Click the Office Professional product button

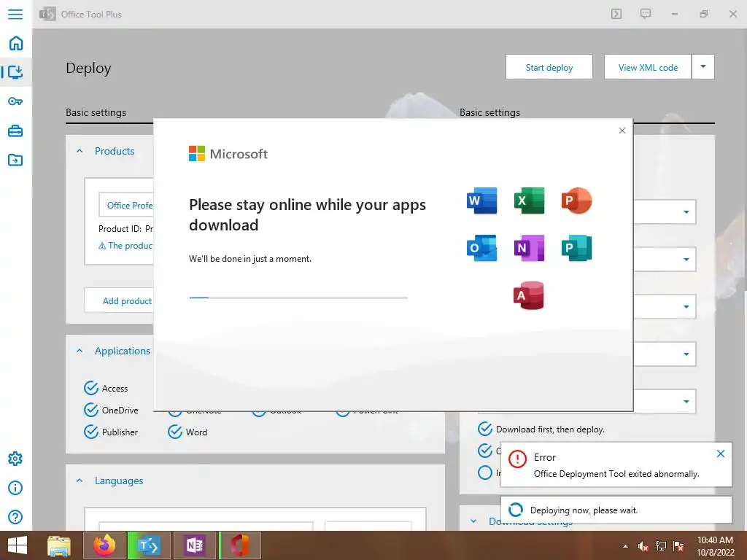tap(126, 205)
